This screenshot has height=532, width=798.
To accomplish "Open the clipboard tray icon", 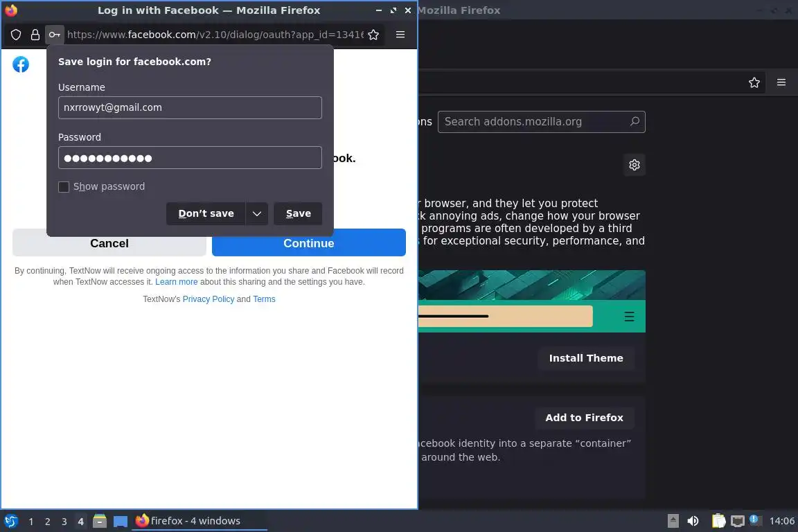I will [x=718, y=521].
